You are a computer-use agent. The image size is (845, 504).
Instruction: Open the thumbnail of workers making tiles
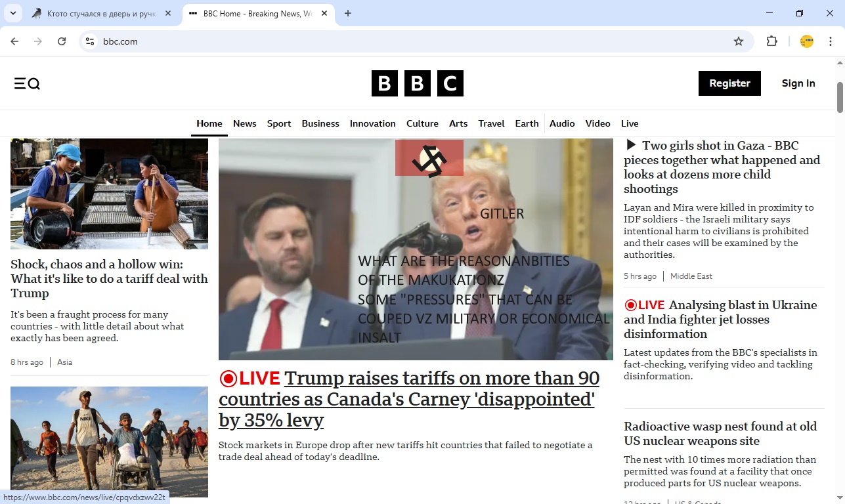(x=109, y=194)
